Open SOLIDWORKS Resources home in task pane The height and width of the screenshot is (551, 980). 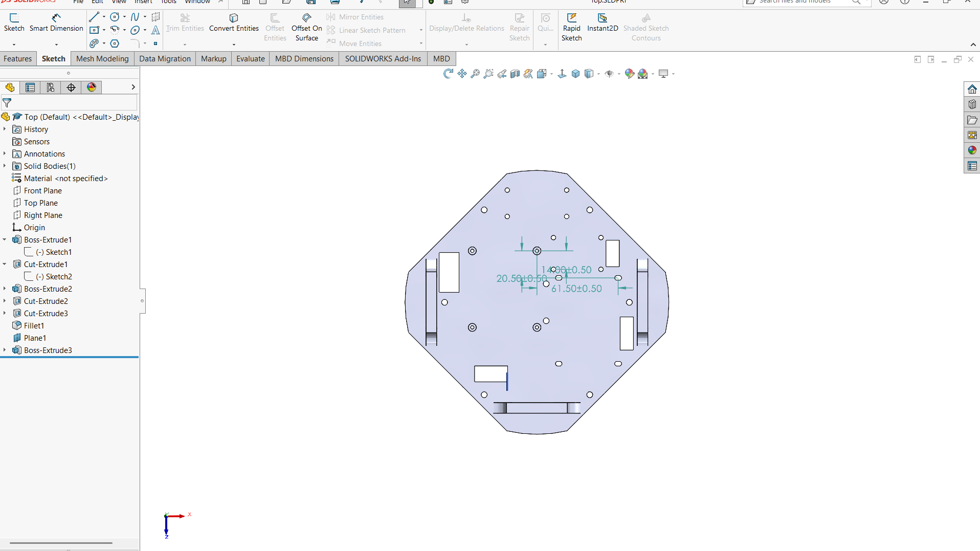(x=972, y=89)
